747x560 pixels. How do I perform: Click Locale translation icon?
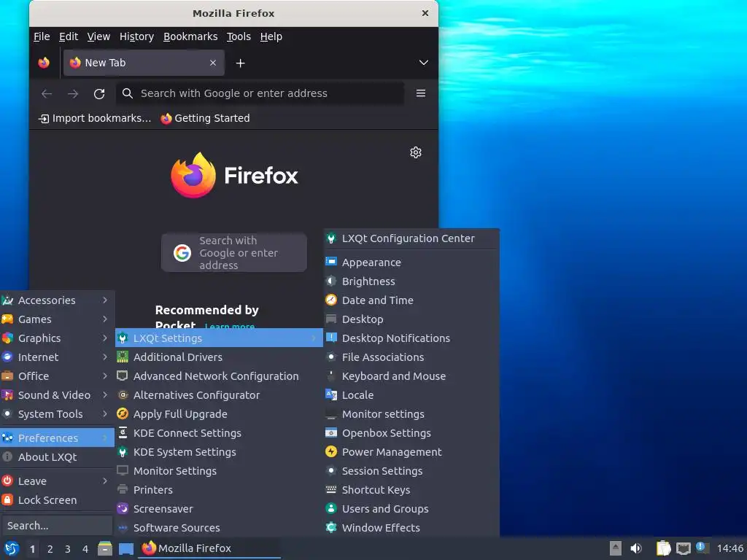pyautogui.click(x=331, y=394)
